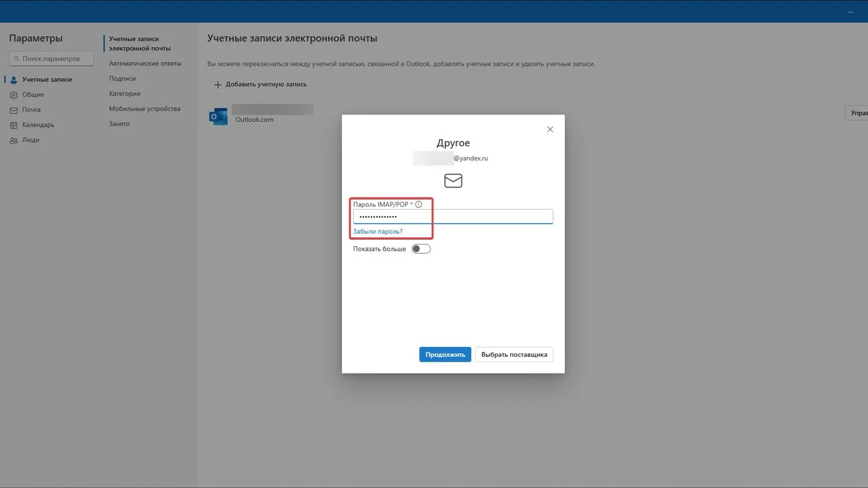Click the search magnifier in Поиск параметров
The image size is (868, 488).
point(16,58)
